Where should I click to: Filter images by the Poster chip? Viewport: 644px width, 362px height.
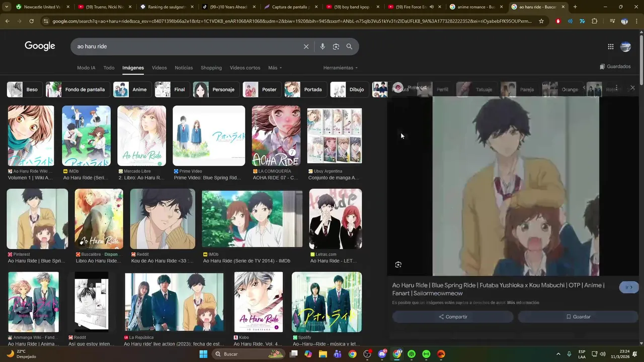262,89
